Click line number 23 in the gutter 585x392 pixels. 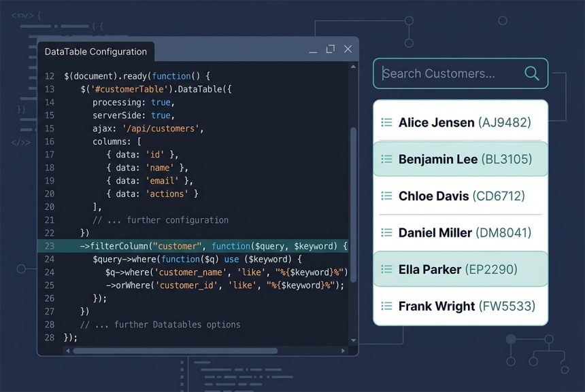click(49, 246)
